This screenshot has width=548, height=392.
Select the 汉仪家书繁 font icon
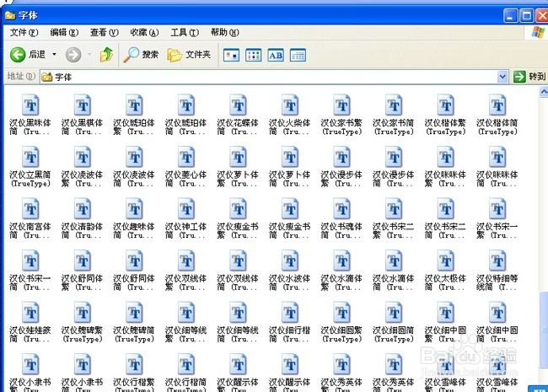[341, 105]
